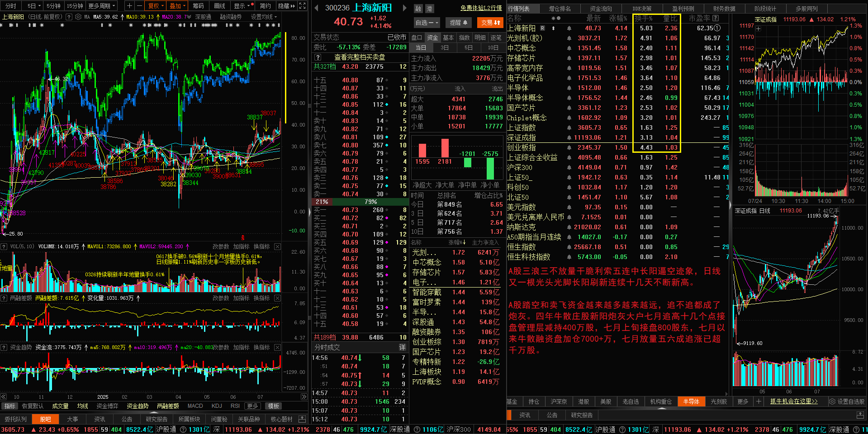868x434 pixels.
Task: Switch to 盘口 tab
Action: click(x=417, y=38)
